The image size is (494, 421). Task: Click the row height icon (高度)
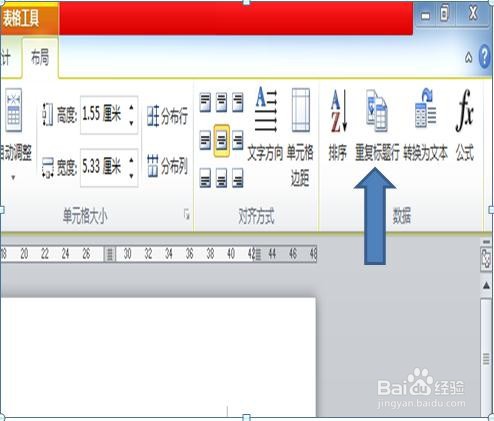click(48, 115)
